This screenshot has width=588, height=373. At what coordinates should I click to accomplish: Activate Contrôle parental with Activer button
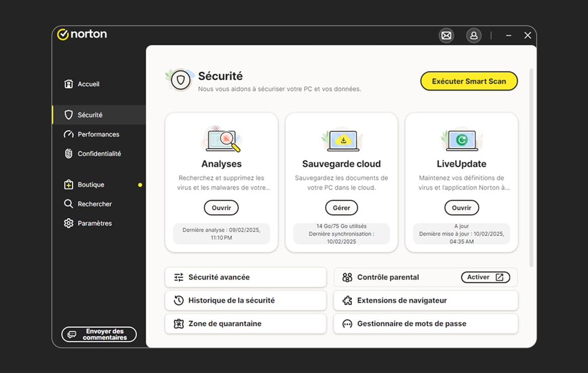[485, 277]
